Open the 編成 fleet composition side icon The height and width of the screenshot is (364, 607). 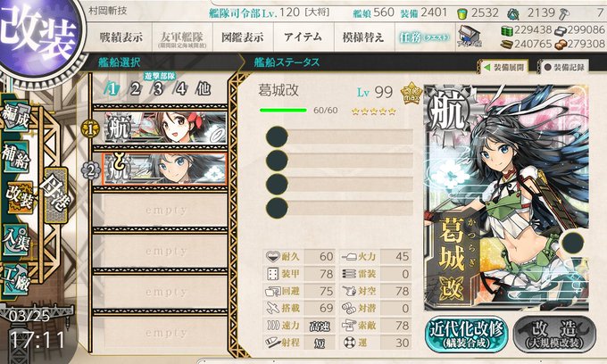click(x=16, y=117)
